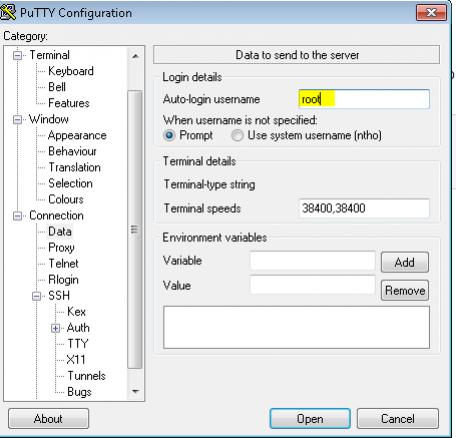
Task: Open the Appearance category
Action: [77, 135]
